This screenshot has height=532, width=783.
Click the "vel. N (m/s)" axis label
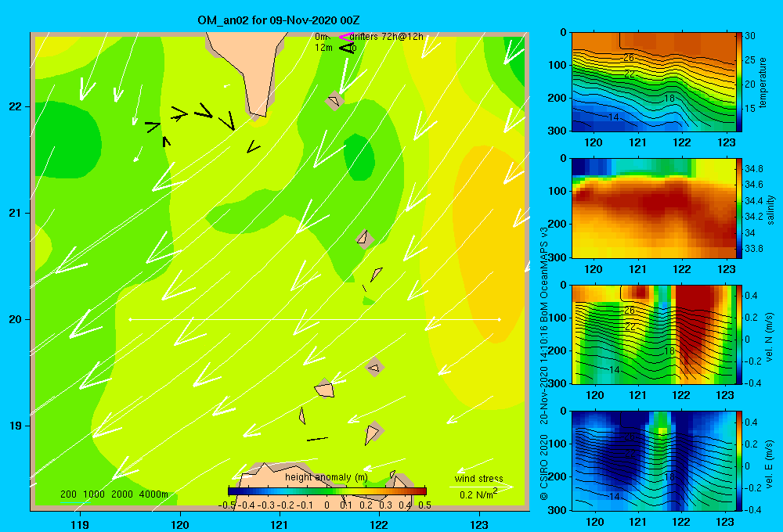pos(770,337)
